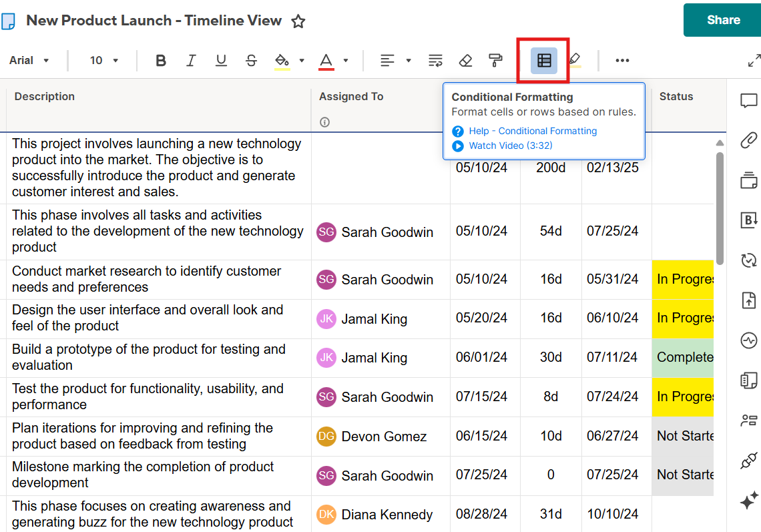Open the Activity Log icon in sidebar
Image resolution: width=761 pixels, height=532 pixels.
748,341
